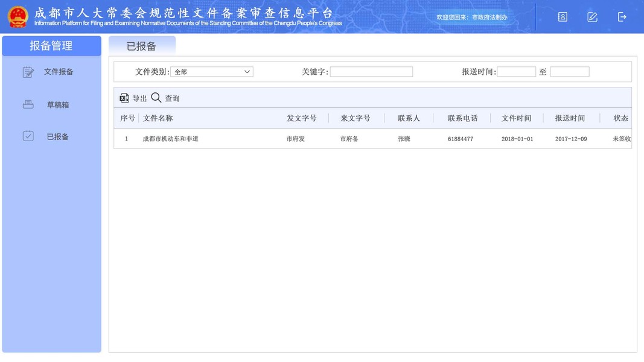This screenshot has width=644, height=362.
Task: Click the 发文字号 column header
Action: coord(301,118)
